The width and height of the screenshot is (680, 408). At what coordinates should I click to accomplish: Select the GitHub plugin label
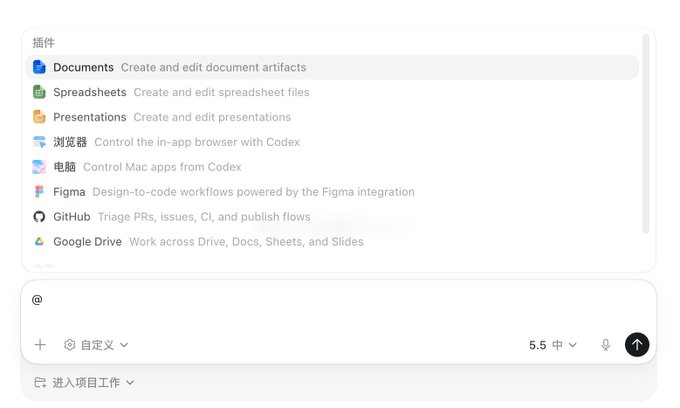pyautogui.click(x=72, y=216)
